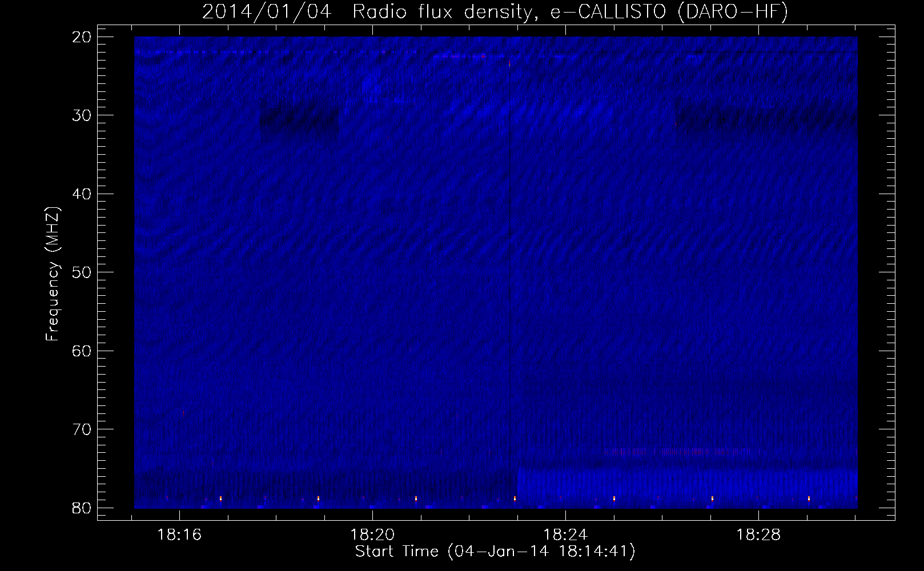Click the 60 MHz frequency tick label
This screenshot has height=571, width=924.
82,350
